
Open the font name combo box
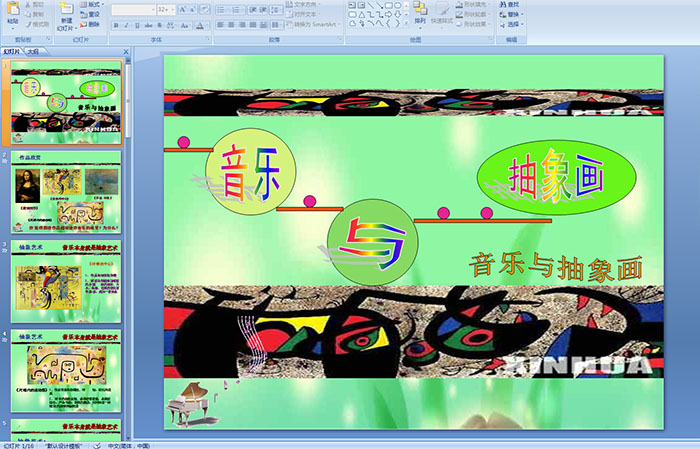pos(133,9)
